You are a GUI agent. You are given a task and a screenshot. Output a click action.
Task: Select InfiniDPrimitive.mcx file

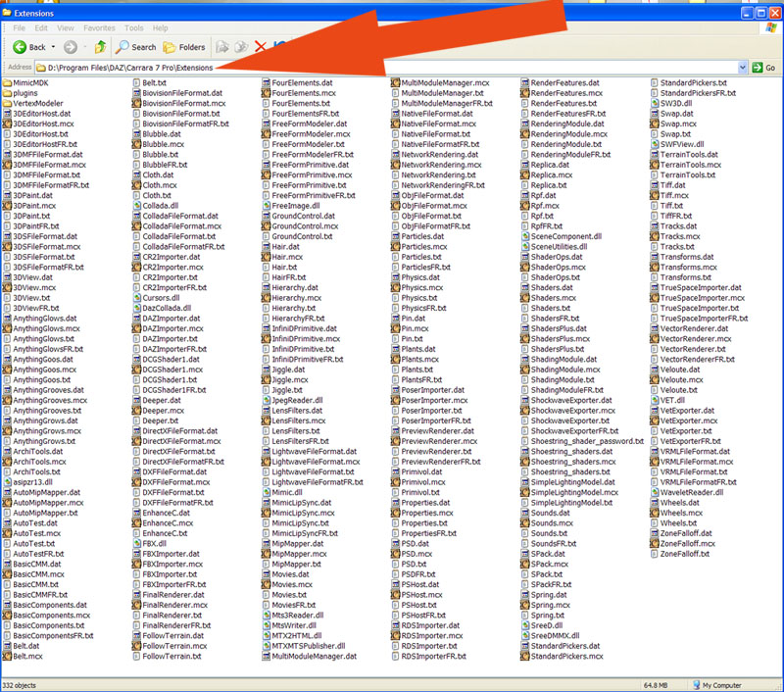pos(301,339)
